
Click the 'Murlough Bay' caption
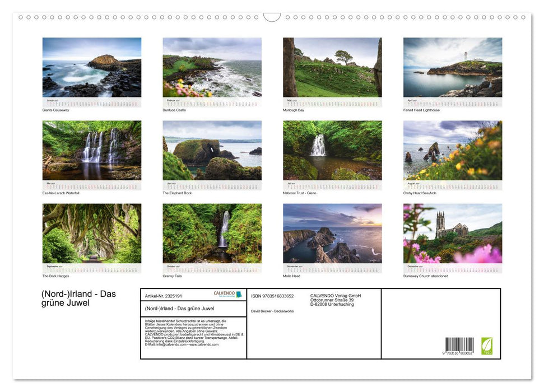pos(294,110)
